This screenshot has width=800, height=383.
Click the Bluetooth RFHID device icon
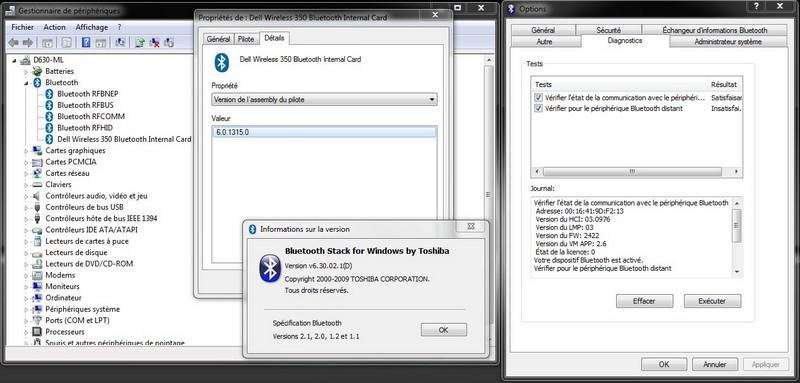[x=49, y=127]
